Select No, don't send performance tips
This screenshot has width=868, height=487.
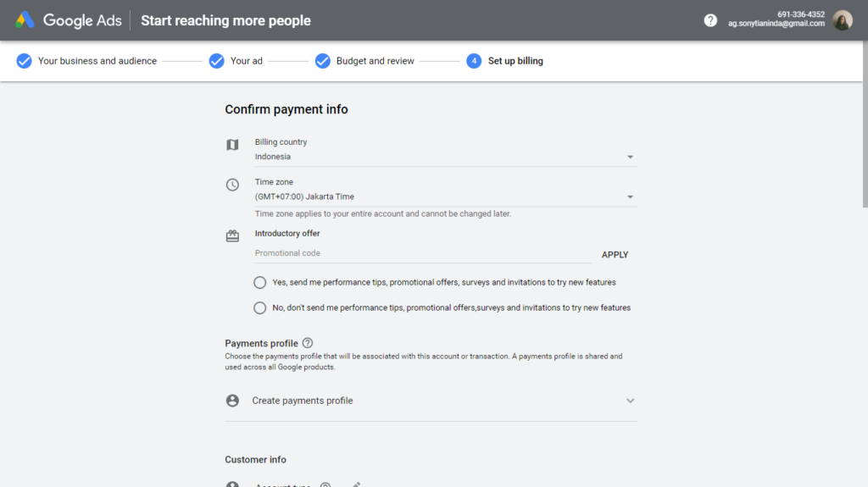coord(260,307)
